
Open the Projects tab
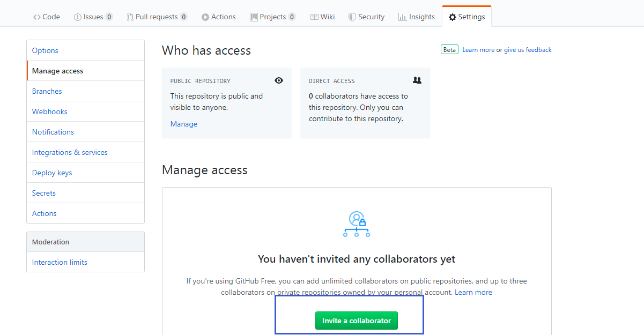(x=273, y=17)
